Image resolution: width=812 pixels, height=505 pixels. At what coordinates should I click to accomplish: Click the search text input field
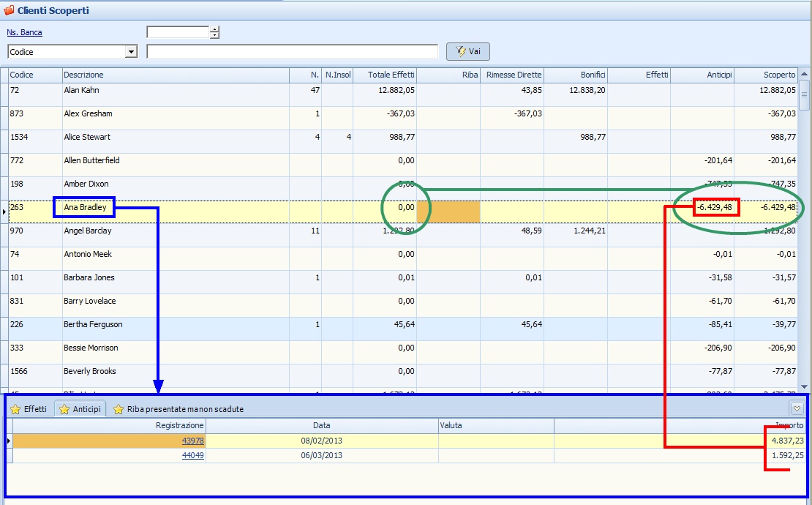pos(292,51)
